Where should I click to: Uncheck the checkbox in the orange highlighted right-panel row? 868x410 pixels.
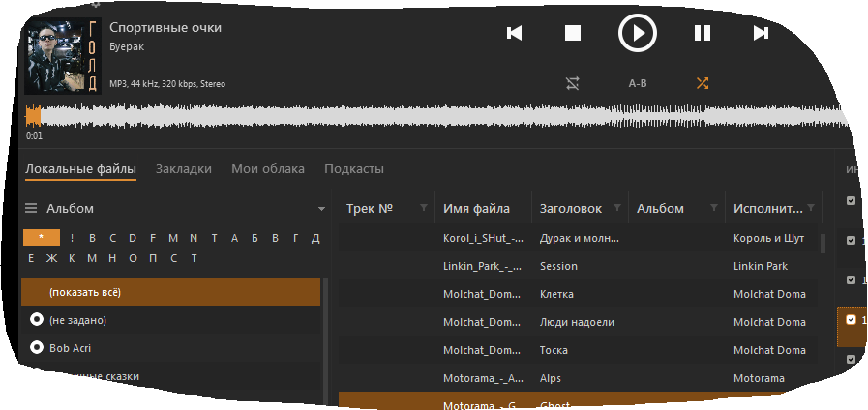tap(851, 319)
